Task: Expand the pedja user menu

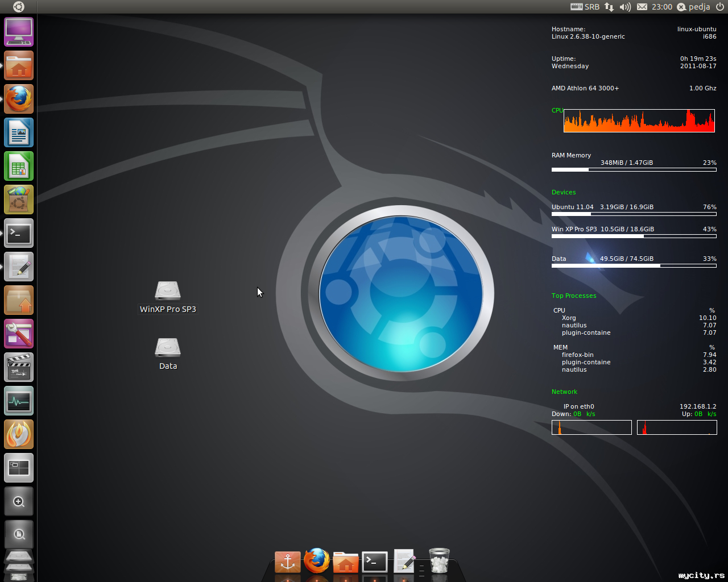Action: [x=693, y=7]
